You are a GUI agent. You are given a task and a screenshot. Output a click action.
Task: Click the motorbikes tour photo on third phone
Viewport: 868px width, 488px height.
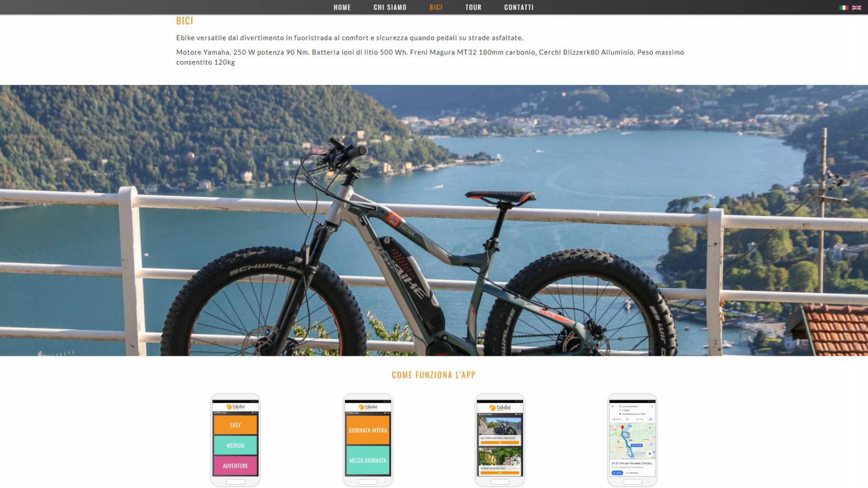pos(500,426)
